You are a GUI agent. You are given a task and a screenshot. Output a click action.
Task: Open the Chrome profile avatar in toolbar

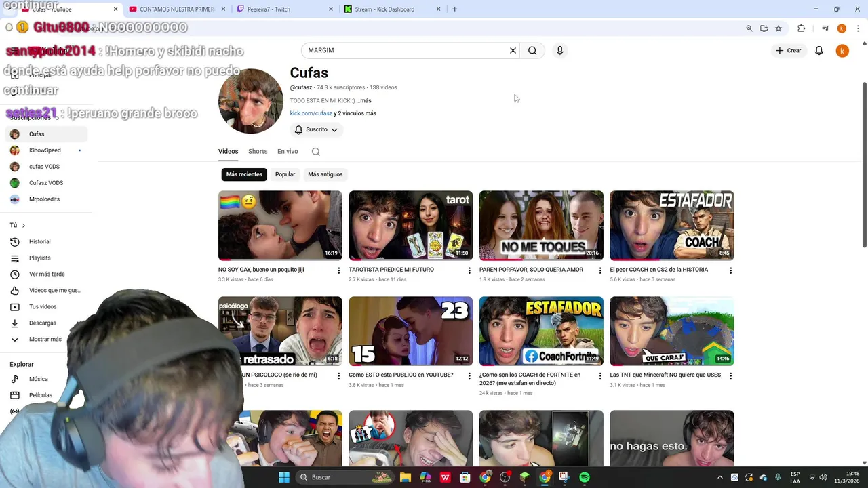[842, 28]
